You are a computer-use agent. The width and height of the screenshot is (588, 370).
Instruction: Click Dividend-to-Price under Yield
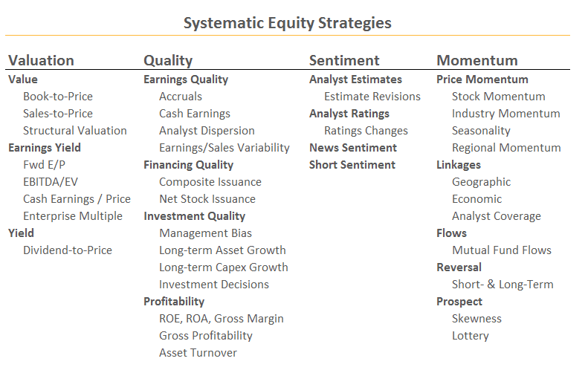click(x=68, y=250)
